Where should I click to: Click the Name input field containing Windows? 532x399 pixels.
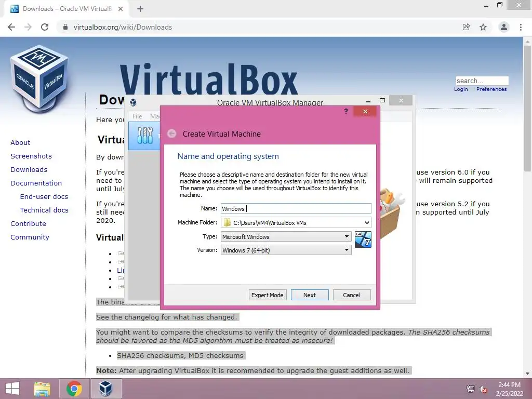pyautogui.click(x=296, y=208)
